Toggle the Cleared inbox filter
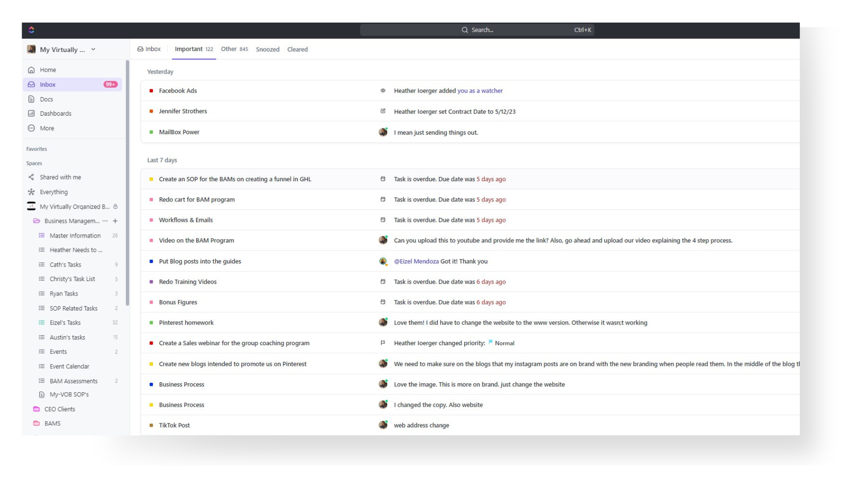Screen dimensions: 868x488 coord(297,49)
